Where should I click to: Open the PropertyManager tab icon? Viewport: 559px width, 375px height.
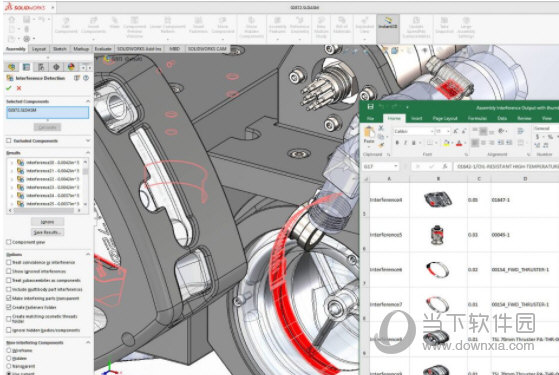[26, 67]
